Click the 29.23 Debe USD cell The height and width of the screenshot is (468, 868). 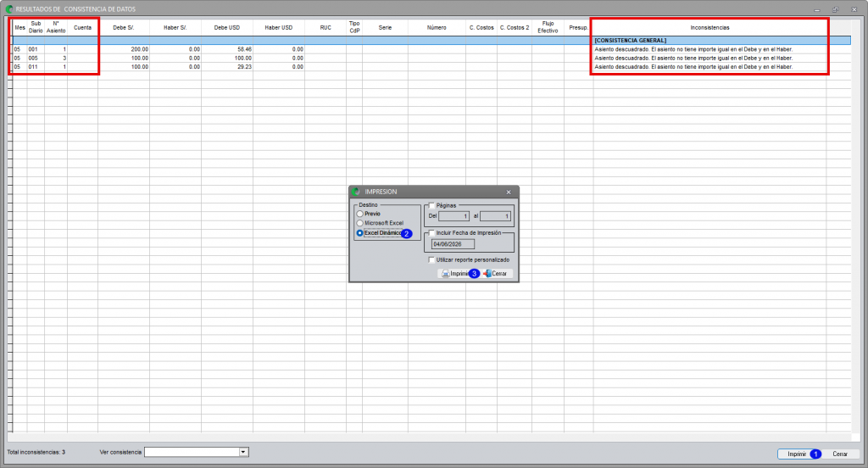coord(227,67)
